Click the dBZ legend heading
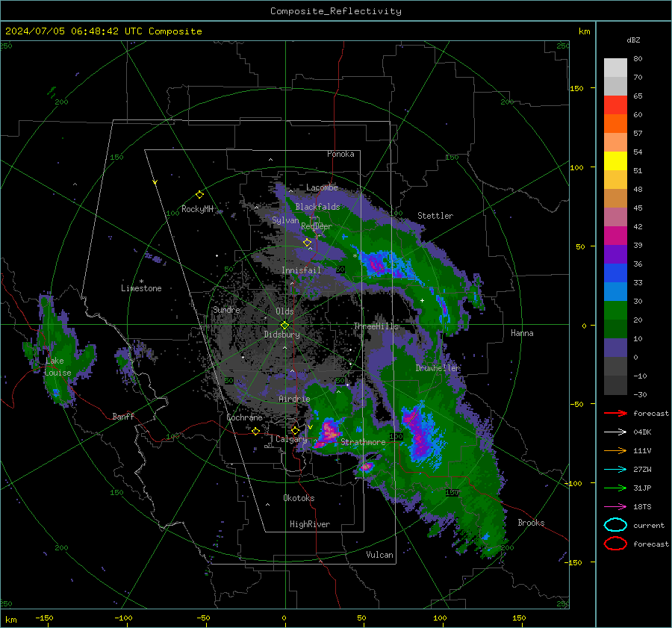 pyautogui.click(x=633, y=40)
